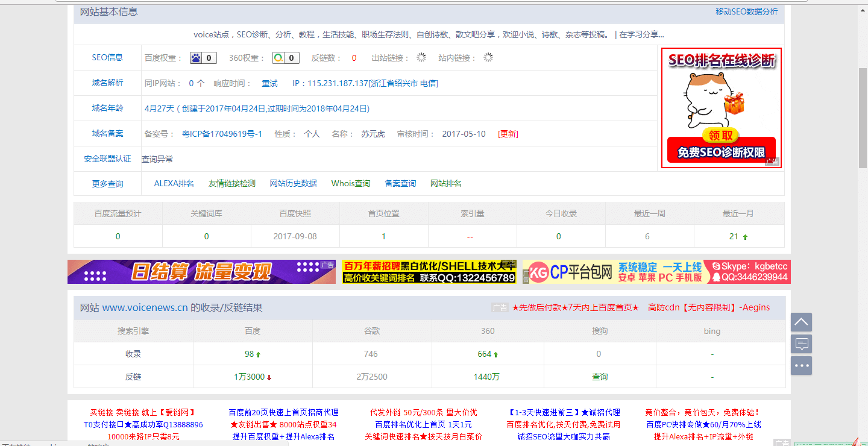This screenshot has height=446, width=868.
Task: Click the 百度流量预计 column header
Action: click(118, 213)
